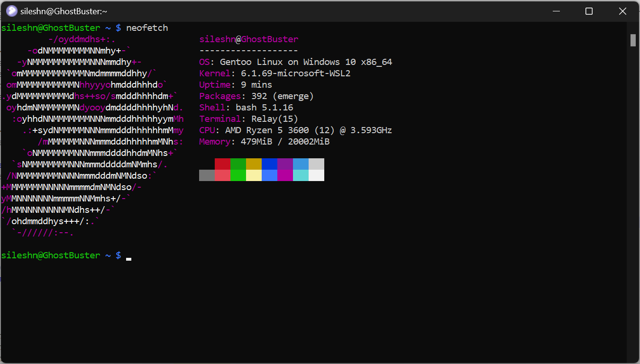Click the vertical scrollbar thumb
This screenshot has width=640, height=364.
pyautogui.click(x=633, y=40)
